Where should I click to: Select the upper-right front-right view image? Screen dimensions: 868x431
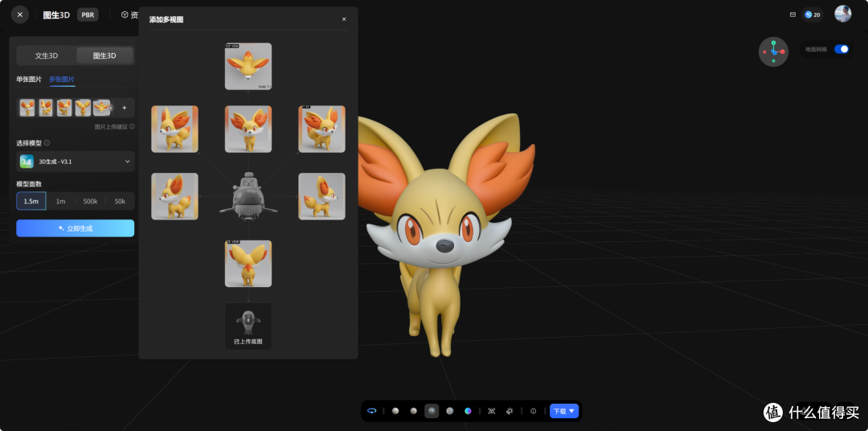[x=321, y=129]
